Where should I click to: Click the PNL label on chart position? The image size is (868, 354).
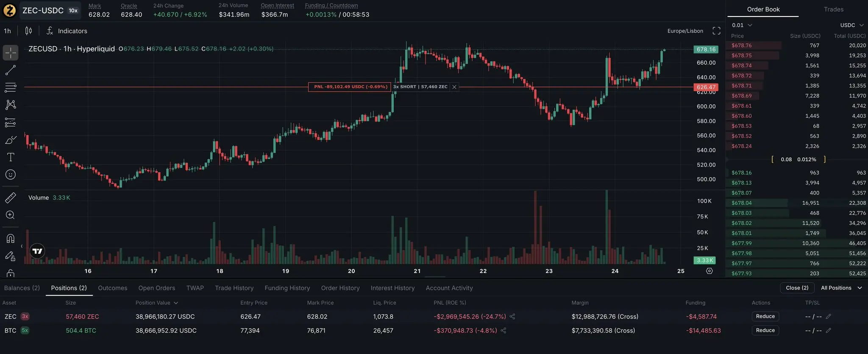(351, 87)
